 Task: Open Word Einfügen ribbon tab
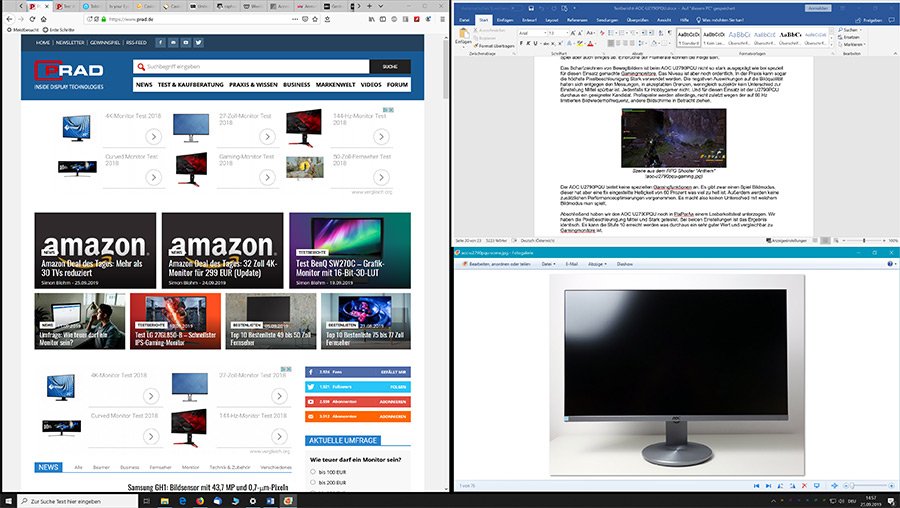[x=505, y=20]
